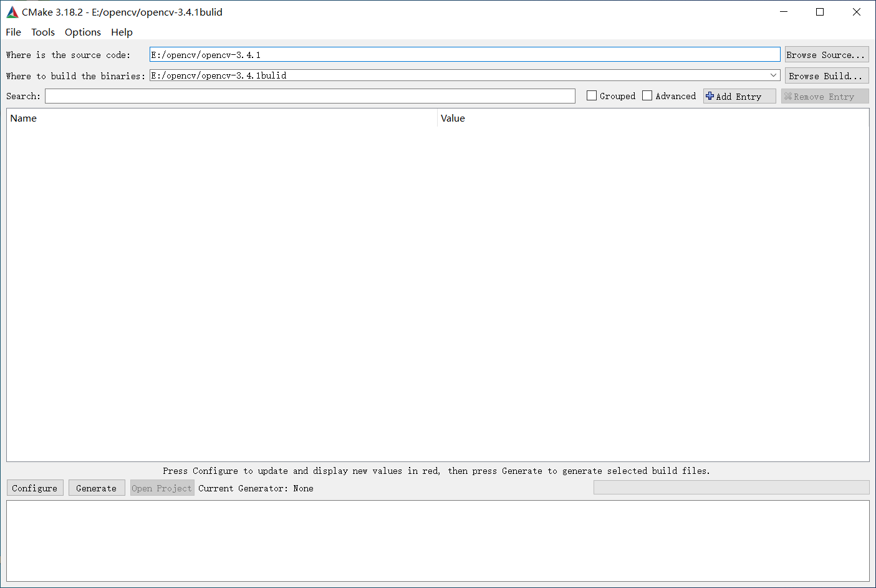Click the 'Where is the source code:' label
Image resolution: width=876 pixels, height=588 pixels.
tap(69, 55)
